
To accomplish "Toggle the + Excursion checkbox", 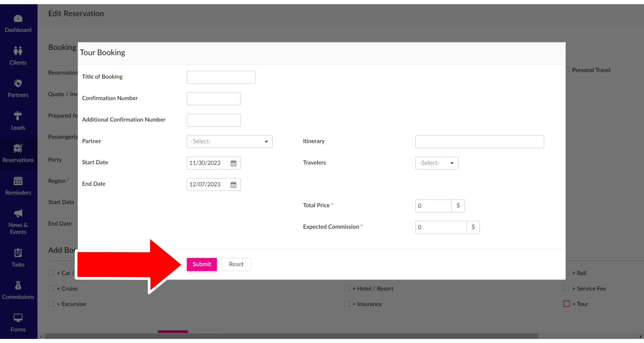I will (x=51, y=304).
